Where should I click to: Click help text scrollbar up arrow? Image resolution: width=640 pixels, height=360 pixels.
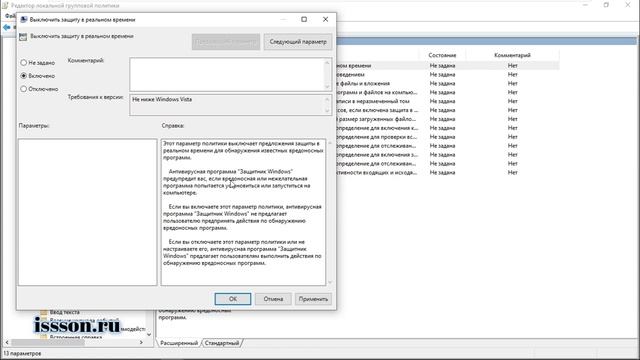330,142
